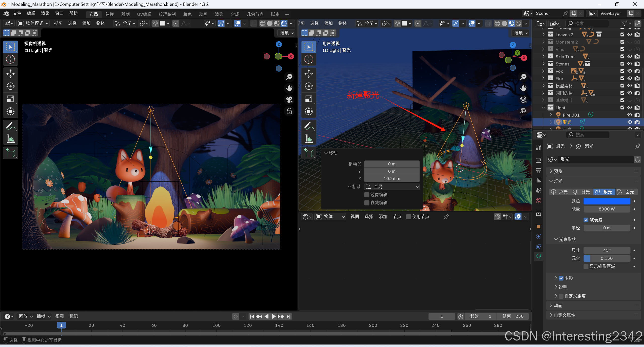Enable the 显示锥形区域 checkbox

click(x=586, y=266)
